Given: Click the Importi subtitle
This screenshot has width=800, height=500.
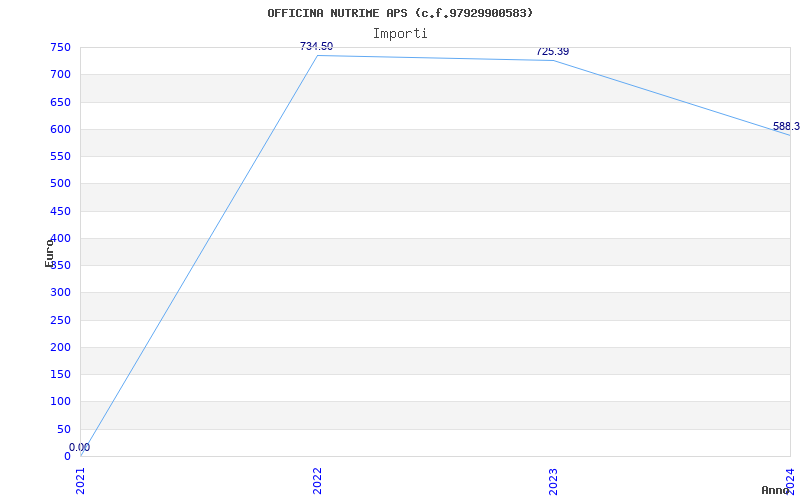Looking at the screenshot, I should click(x=400, y=34).
